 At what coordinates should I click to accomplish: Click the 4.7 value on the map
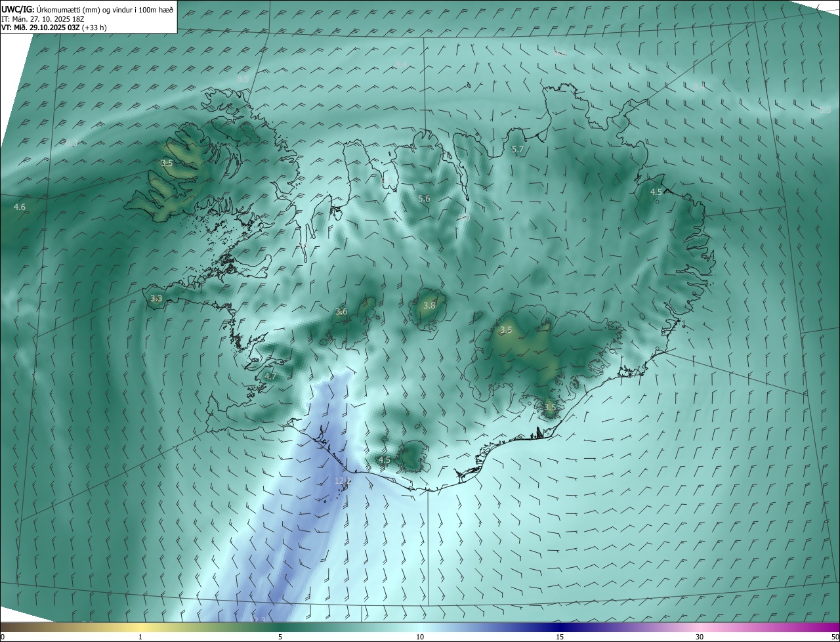pos(270,377)
